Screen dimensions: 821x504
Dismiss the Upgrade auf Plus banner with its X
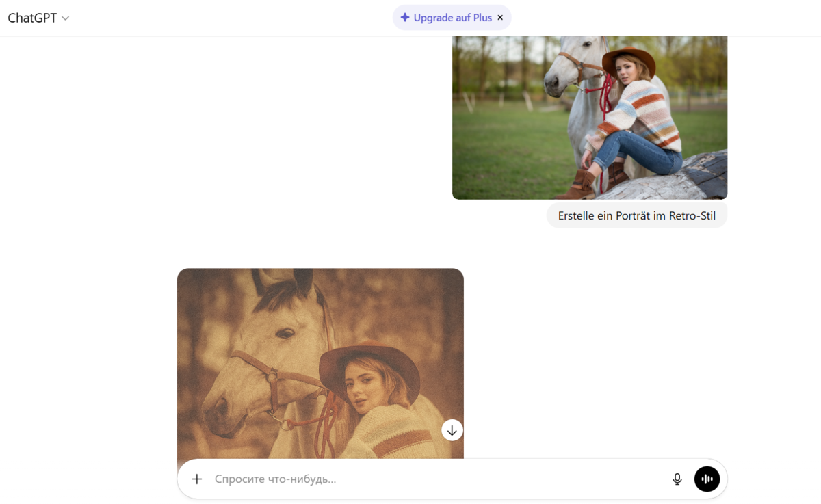click(x=500, y=17)
